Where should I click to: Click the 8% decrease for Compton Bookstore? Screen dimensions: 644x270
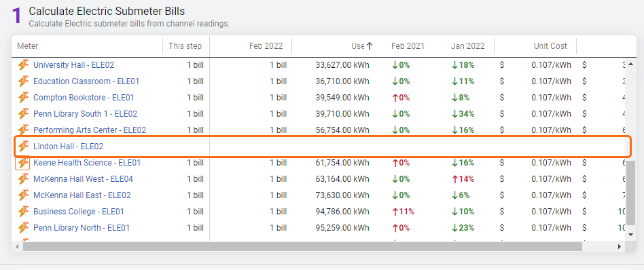click(x=461, y=98)
